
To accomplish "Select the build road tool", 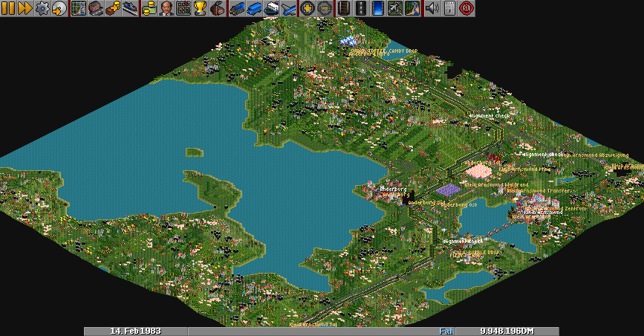I will [x=361, y=8].
